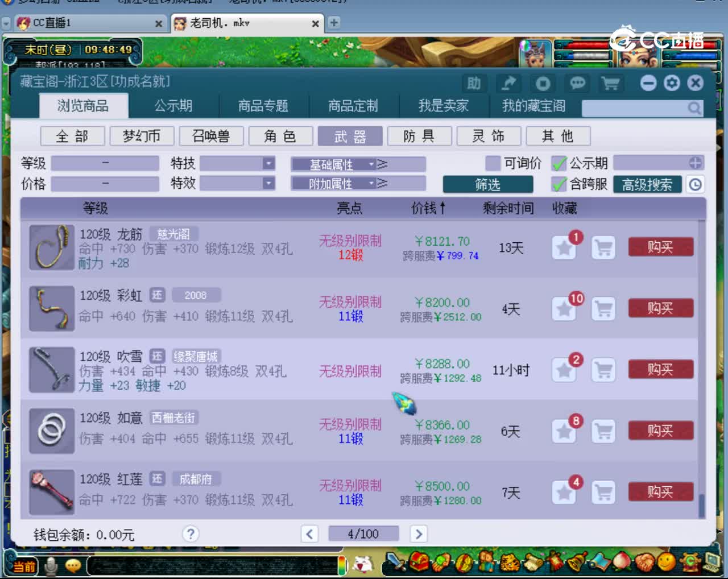
Task: Toggle the 可询价 checkbox
Action: (x=493, y=163)
